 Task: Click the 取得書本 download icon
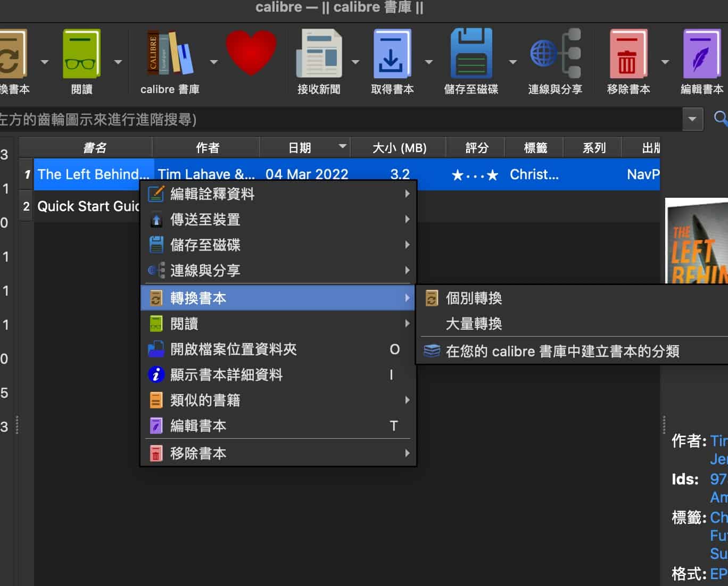point(392,54)
